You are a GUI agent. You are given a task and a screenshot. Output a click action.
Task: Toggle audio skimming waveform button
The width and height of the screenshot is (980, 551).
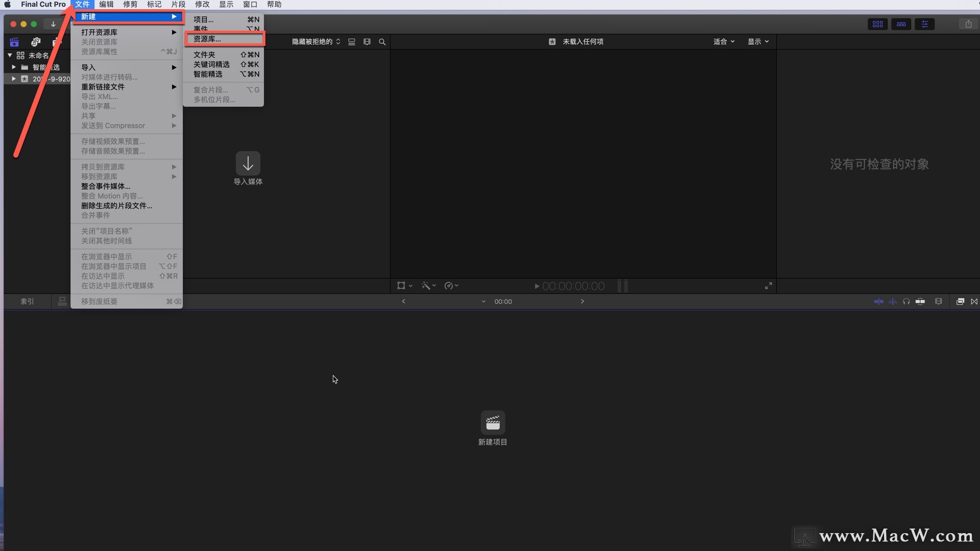pyautogui.click(x=893, y=302)
